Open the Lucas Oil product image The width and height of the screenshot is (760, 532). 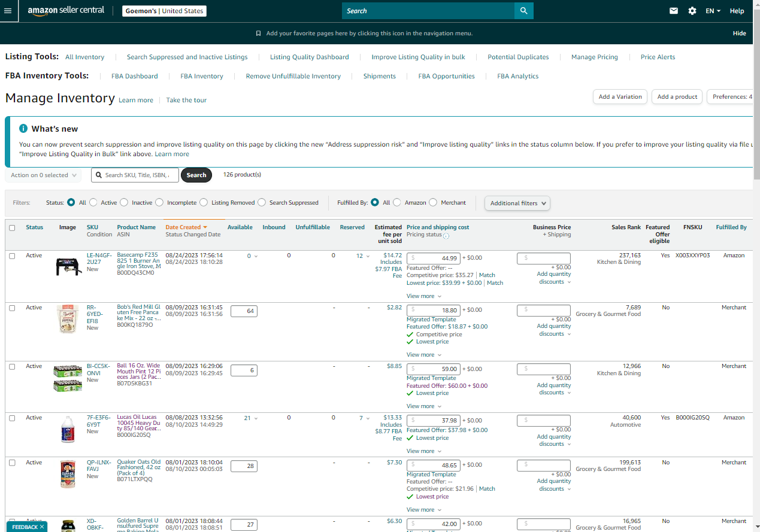(67, 429)
